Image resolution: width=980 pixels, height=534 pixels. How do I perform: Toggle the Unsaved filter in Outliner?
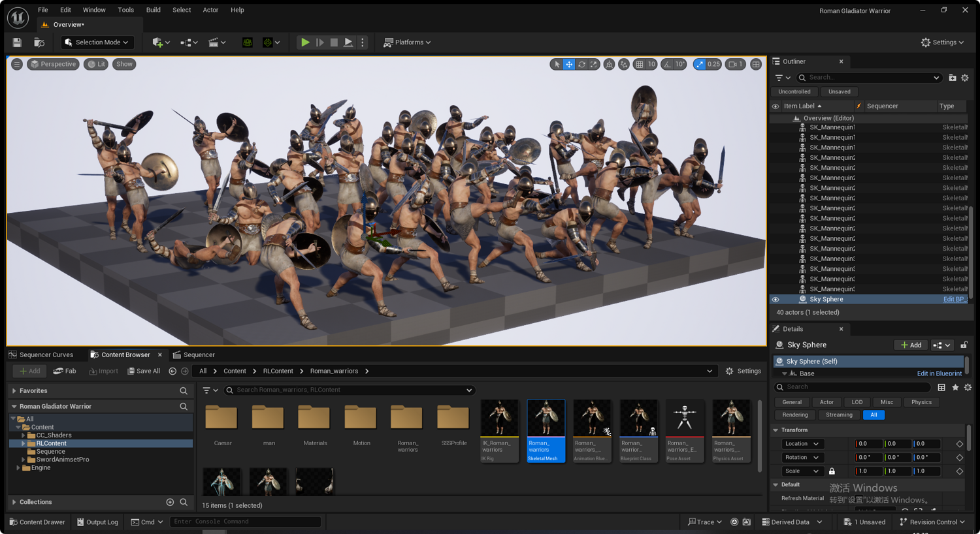tap(840, 92)
